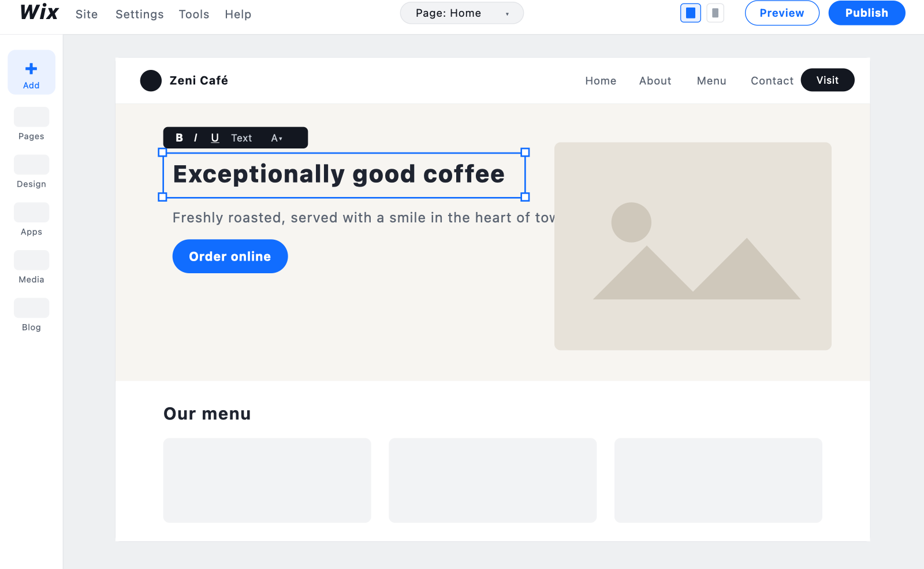The width and height of the screenshot is (924, 569).
Task: Select the Our menu heading
Action: coord(207,414)
